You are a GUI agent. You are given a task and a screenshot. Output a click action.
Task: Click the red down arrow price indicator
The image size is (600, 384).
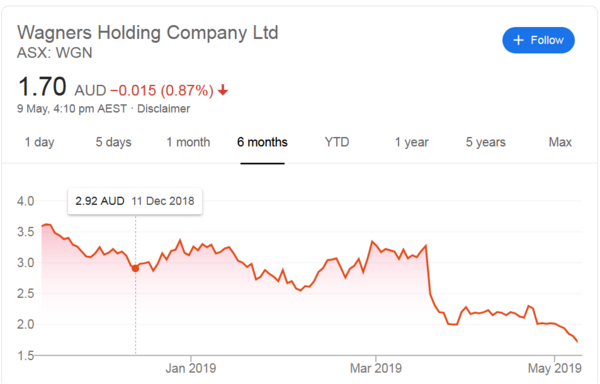point(223,91)
